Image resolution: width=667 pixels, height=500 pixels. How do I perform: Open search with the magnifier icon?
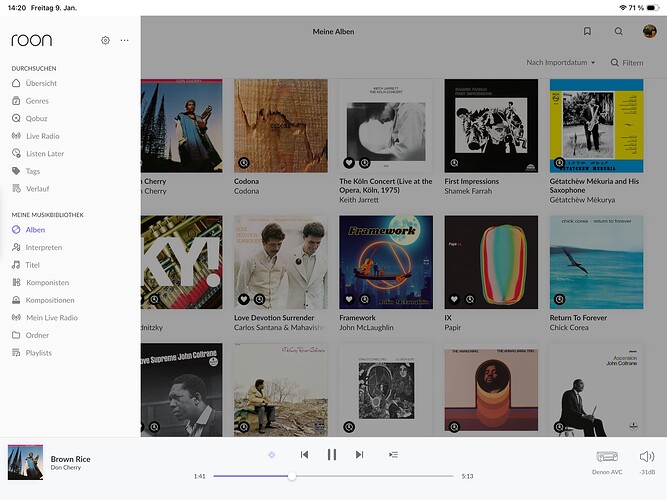[x=618, y=32]
